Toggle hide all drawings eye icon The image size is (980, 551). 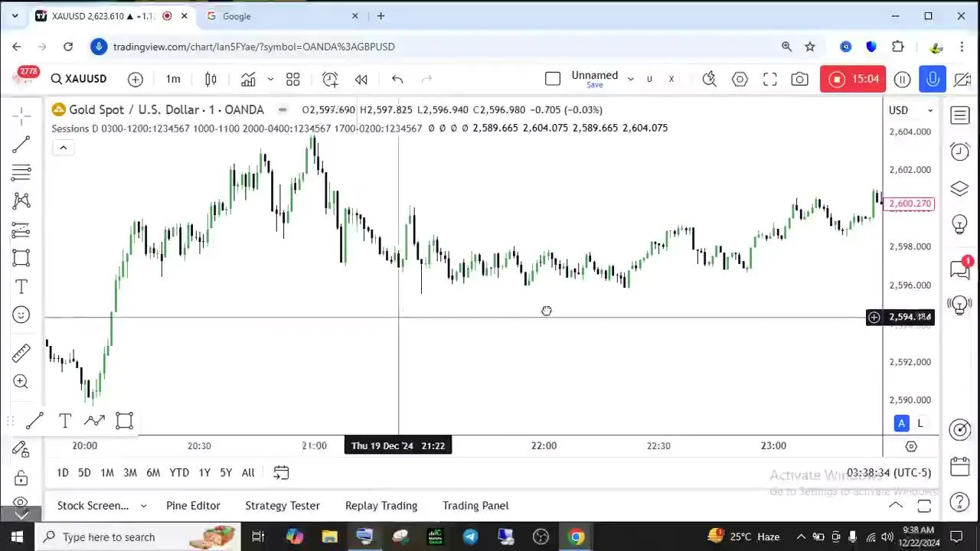[21, 502]
